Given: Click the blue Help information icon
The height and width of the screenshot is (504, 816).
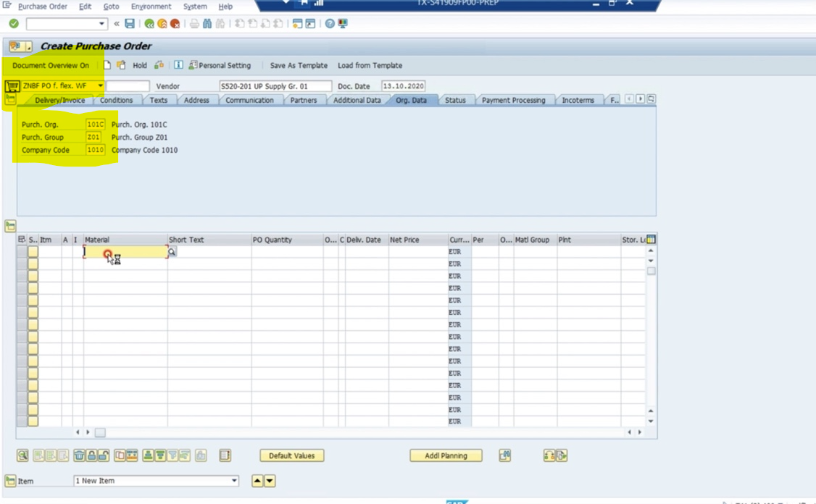Looking at the screenshot, I should click(178, 65).
